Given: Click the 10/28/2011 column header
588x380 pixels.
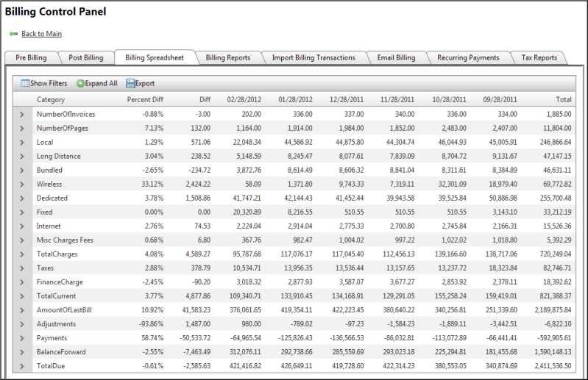Looking at the screenshot, I should (x=449, y=99).
